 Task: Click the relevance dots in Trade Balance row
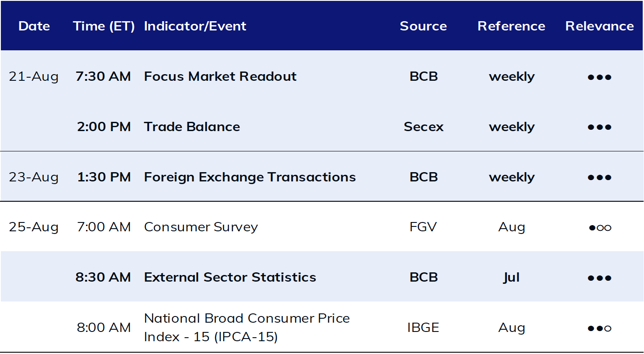click(x=599, y=128)
